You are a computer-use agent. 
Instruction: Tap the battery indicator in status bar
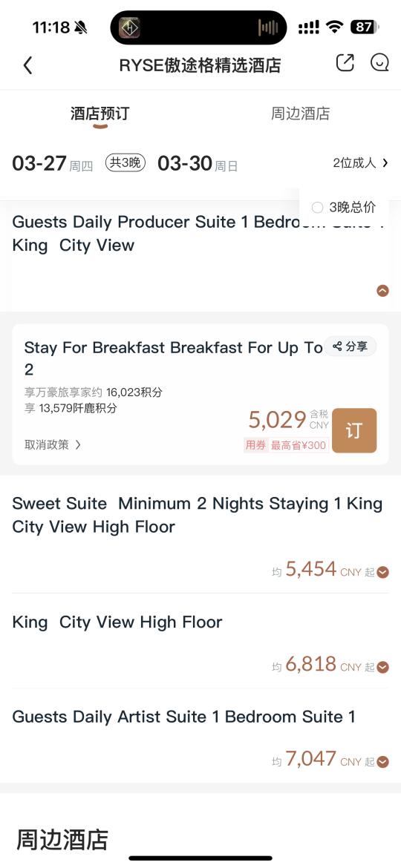(x=365, y=27)
